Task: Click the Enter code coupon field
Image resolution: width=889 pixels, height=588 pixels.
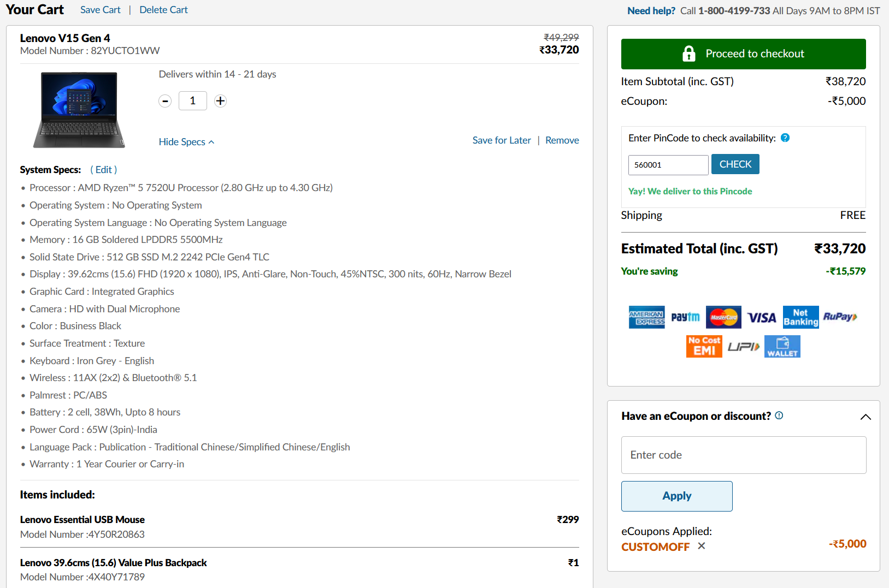Action: pos(743,455)
